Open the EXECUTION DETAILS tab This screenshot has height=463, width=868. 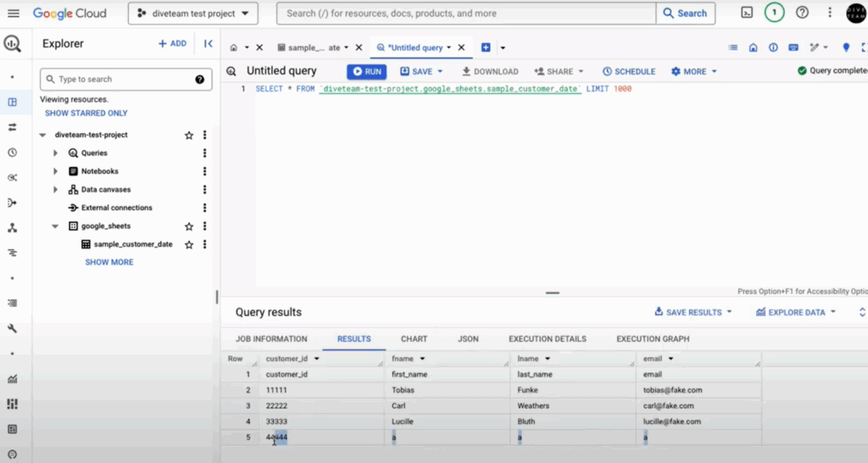tap(547, 339)
